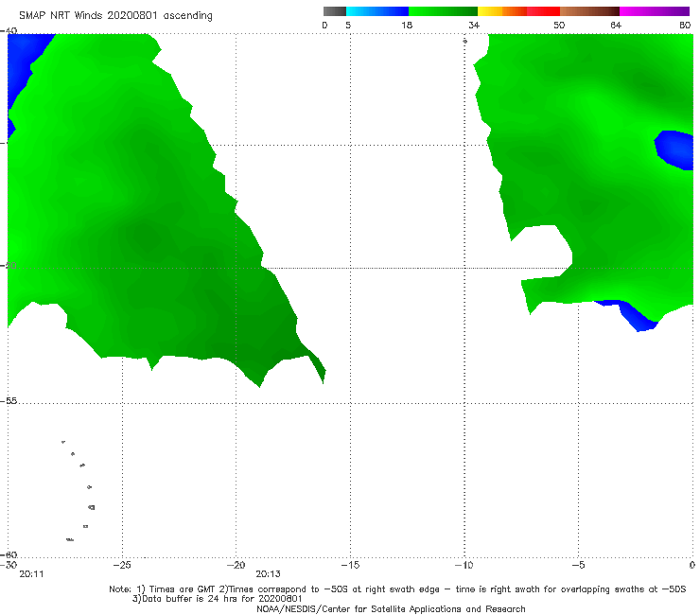Click the color bar label '5'
Viewport: 700px width, 615px height.
click(348, 26)
